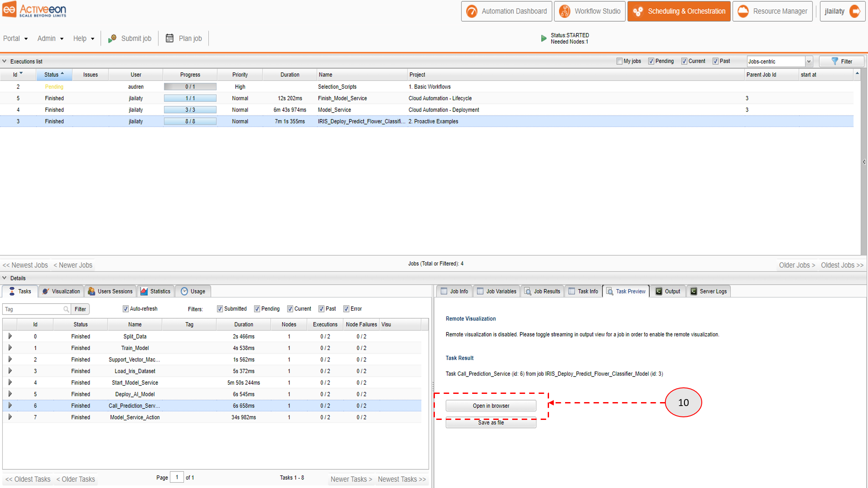This screenshot has height=488, width=868.
Task: Click the Submit job icon
Action: coord(112,38)
